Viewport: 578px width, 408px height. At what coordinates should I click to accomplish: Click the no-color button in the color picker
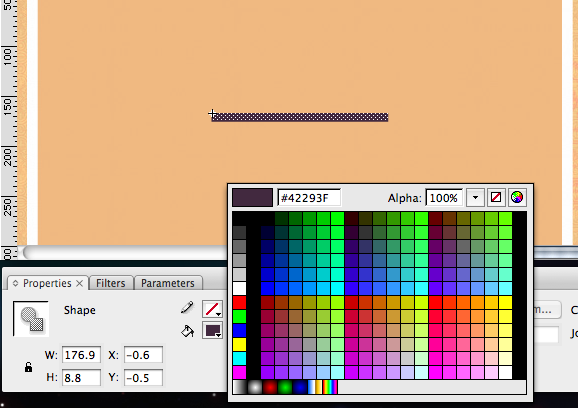pyautogui.click(x=496, y=198)
